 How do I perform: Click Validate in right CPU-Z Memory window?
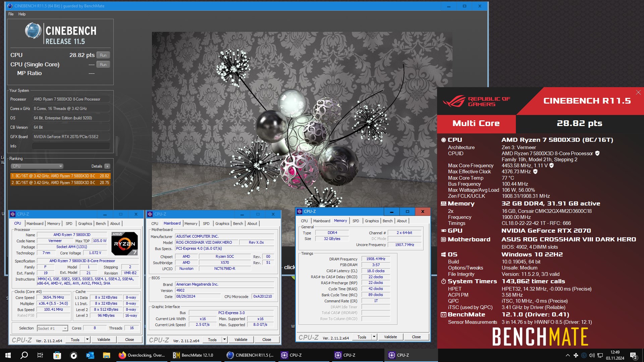point(390,337)
